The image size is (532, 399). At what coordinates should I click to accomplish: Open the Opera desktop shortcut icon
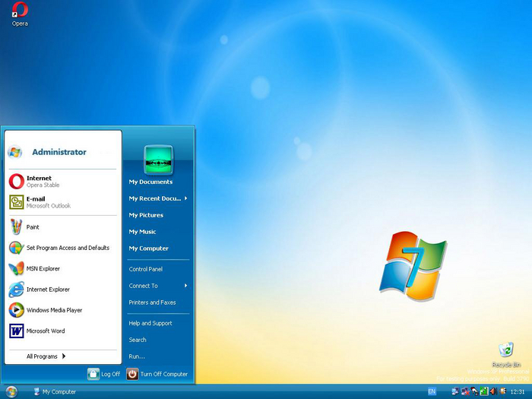point(20,11)
